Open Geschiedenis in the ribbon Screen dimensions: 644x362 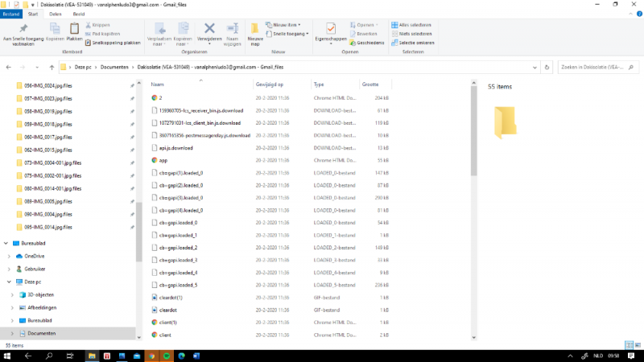pos(369,42)
